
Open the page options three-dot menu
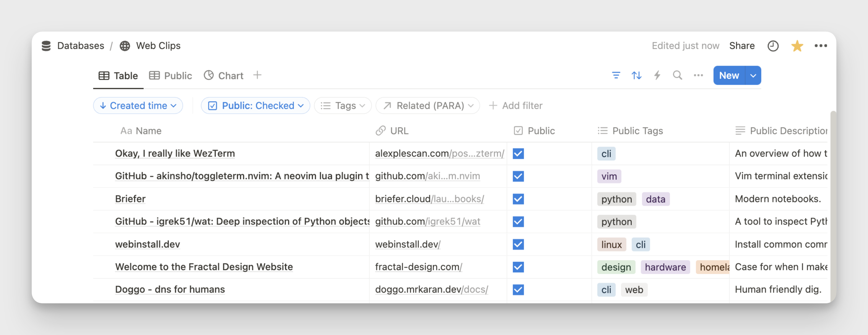point(821,46)
